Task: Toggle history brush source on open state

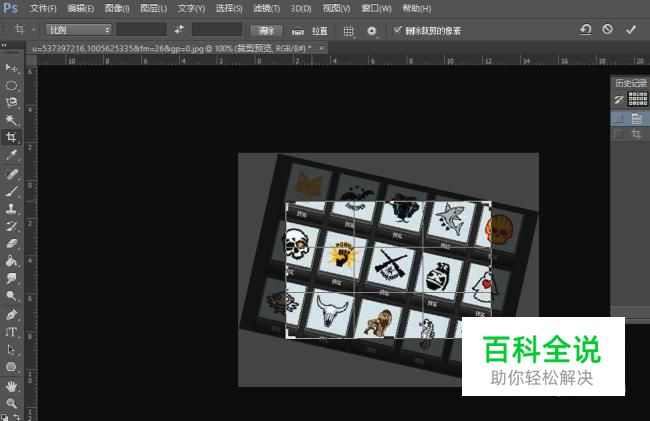Action: click(618, 119)
